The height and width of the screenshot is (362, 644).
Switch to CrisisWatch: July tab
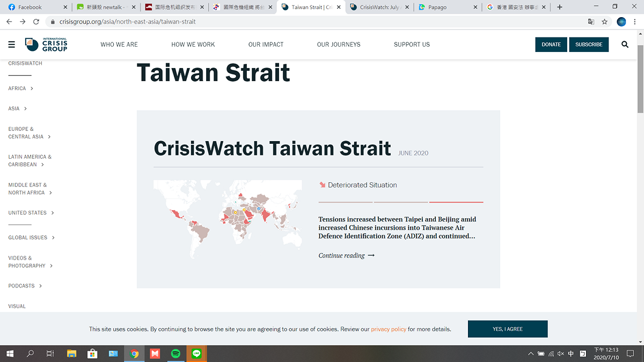380,7
